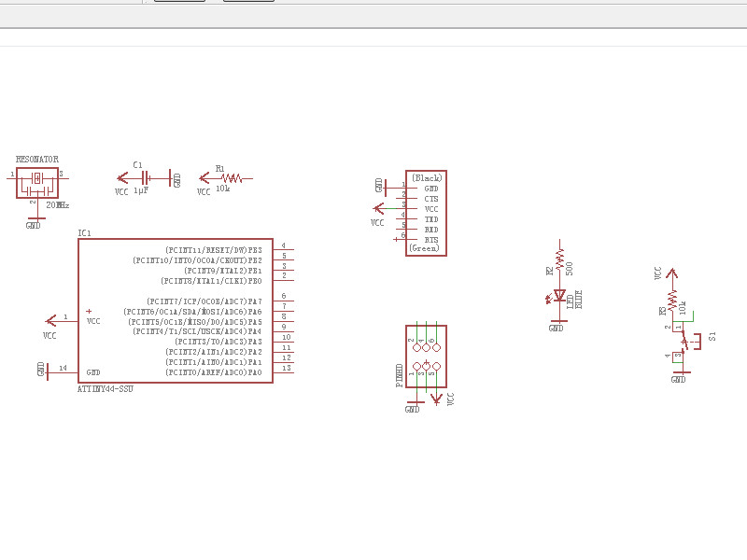This screenshot has height=560, width=747.
Task: Click the (PCINT1/AIN0/ADC1)PA1 pin label
Action: pyautogui.click(x=214, y=362)
